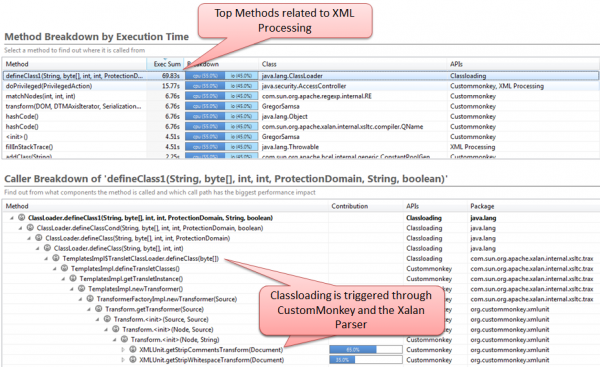Click 'Custommonkey, XML Processing' APIs cell
This screenshot has width=600, height=367.
click(497, 86)
